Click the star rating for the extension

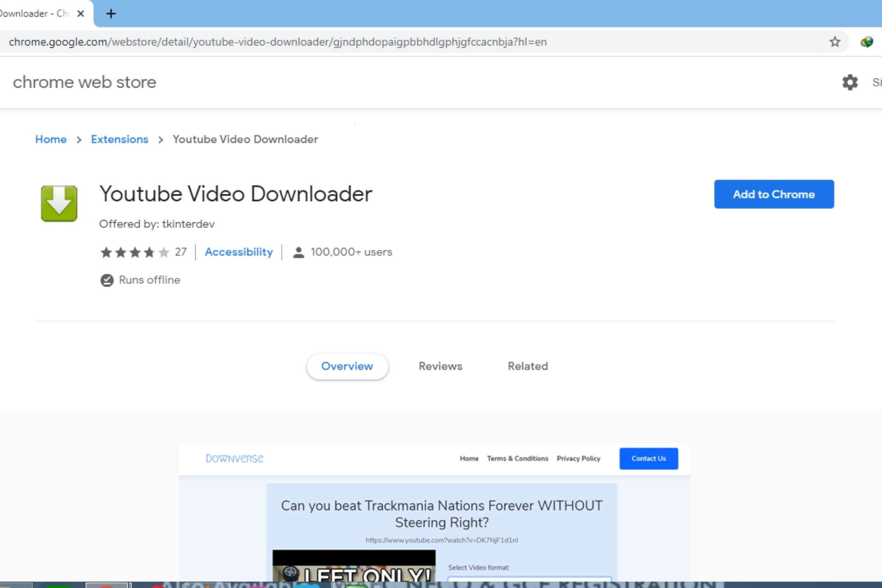click(x=135, y=252)
